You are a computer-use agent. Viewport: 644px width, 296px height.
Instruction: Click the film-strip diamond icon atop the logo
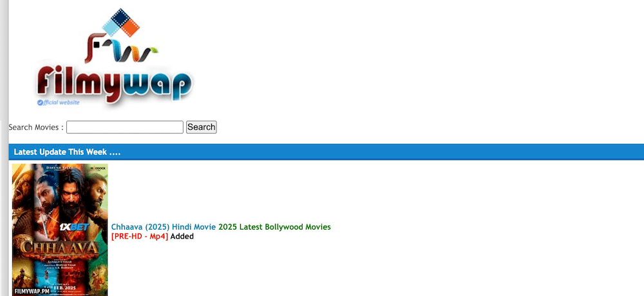pyautogui.click(x=120, y=24)
